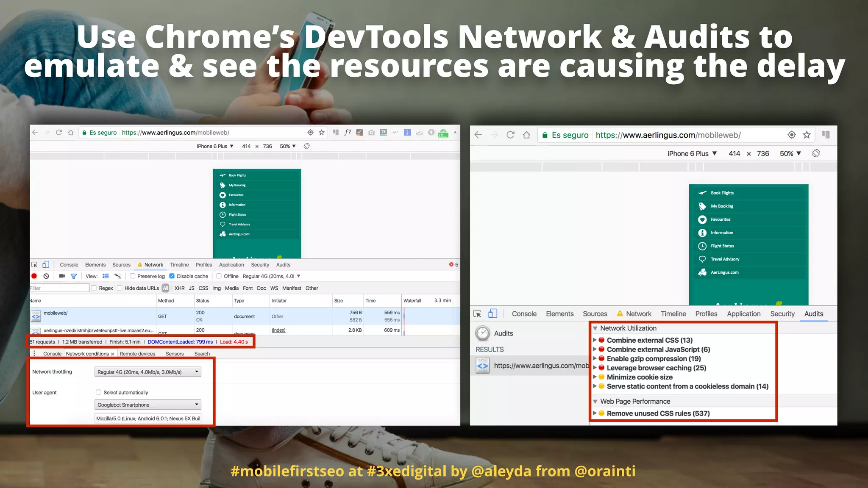Image resolution: width=868 pixels, height=488 pixels.
Task: Expand Enable gzip compression (19) audit
Action: click(595, 359)
